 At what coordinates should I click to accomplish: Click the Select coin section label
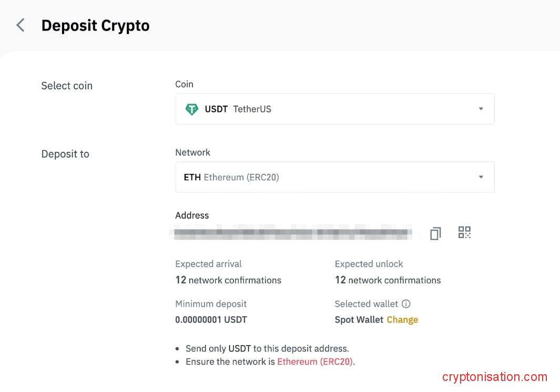pos(67,86)
